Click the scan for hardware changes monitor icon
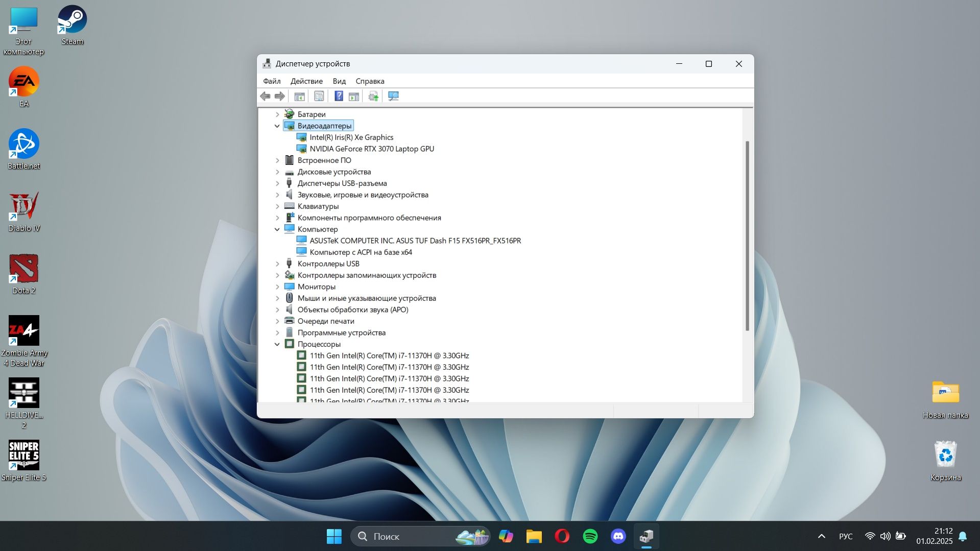Screen dimensions: 980x551 [393, 96]
